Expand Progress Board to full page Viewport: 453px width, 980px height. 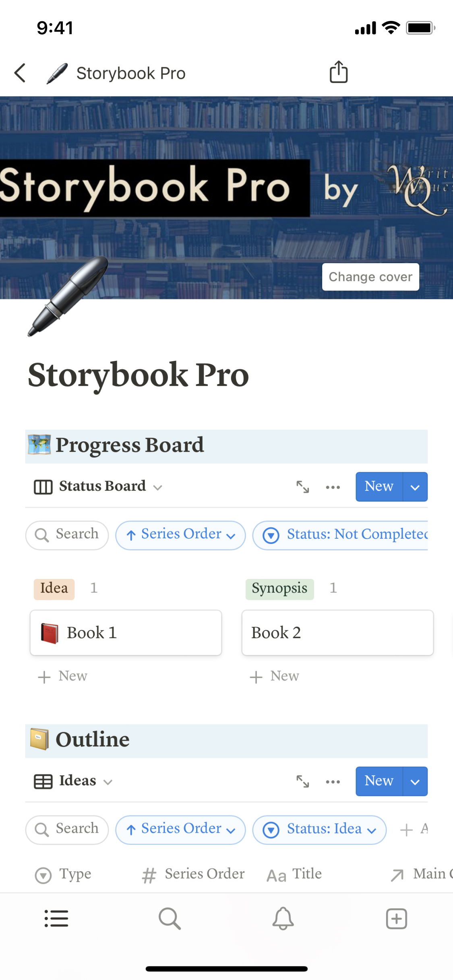pos(303,487)
